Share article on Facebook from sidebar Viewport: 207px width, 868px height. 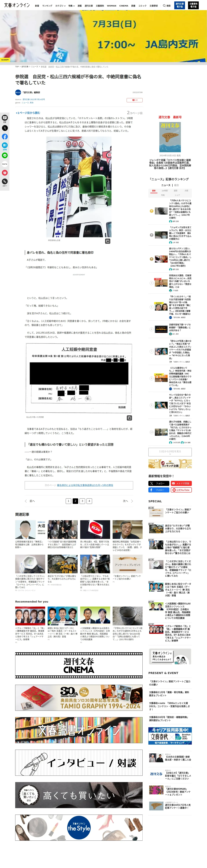coord(5,137)
